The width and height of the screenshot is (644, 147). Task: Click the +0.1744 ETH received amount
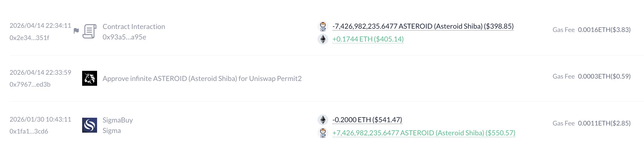[x=368, y=39]
